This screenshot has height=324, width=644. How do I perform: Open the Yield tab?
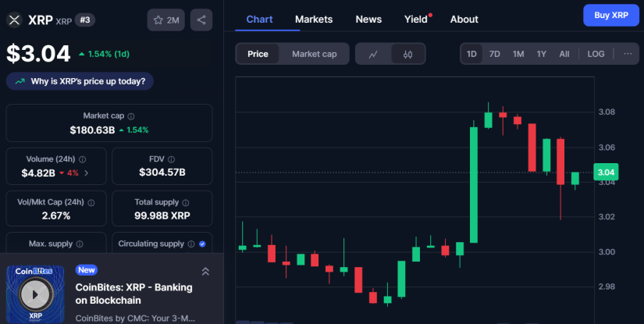coord(416,20)
